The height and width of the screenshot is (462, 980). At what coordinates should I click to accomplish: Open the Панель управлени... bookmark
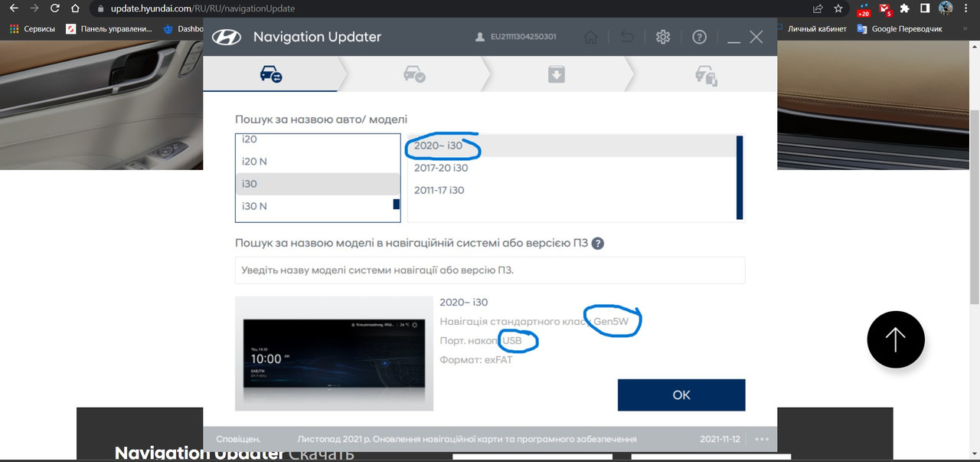[x=109, y=29]
